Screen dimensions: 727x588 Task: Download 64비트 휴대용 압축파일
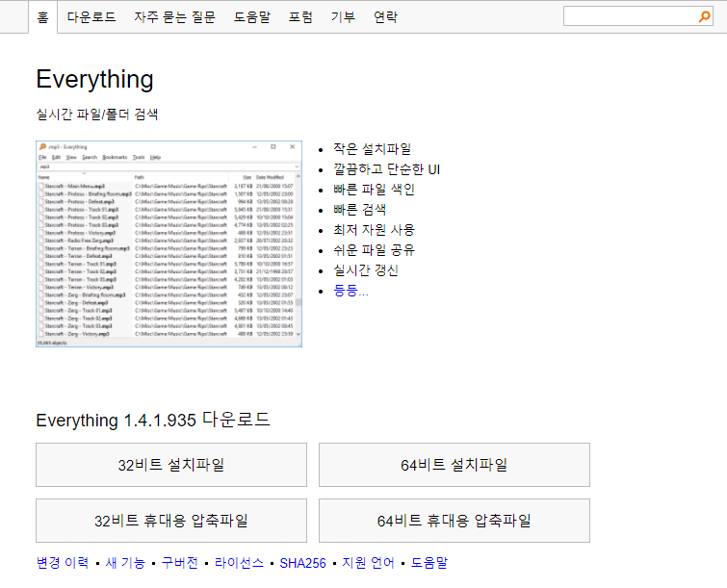454,521
